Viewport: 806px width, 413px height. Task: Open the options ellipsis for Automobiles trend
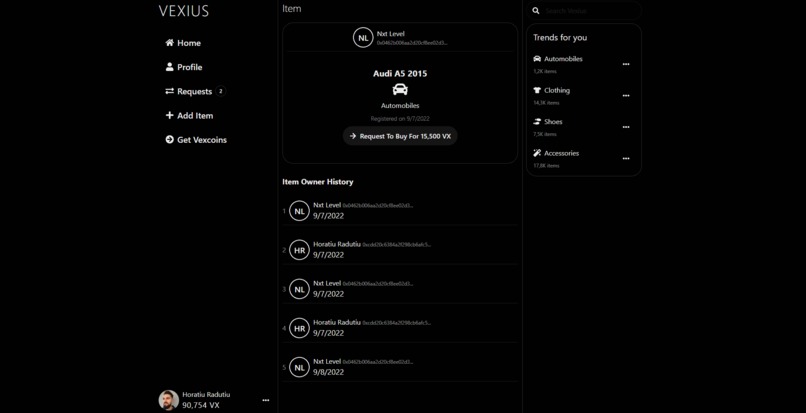pyautogui.click(x=626, y=64)
